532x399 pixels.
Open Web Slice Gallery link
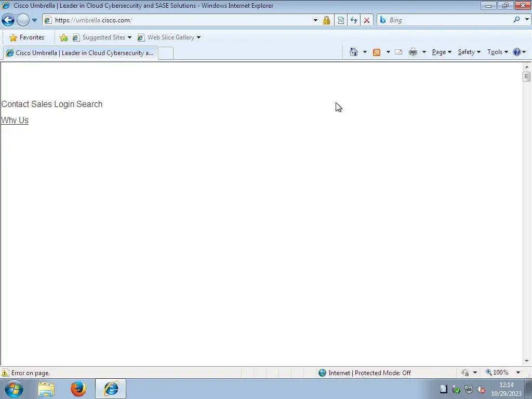[166, 37]
